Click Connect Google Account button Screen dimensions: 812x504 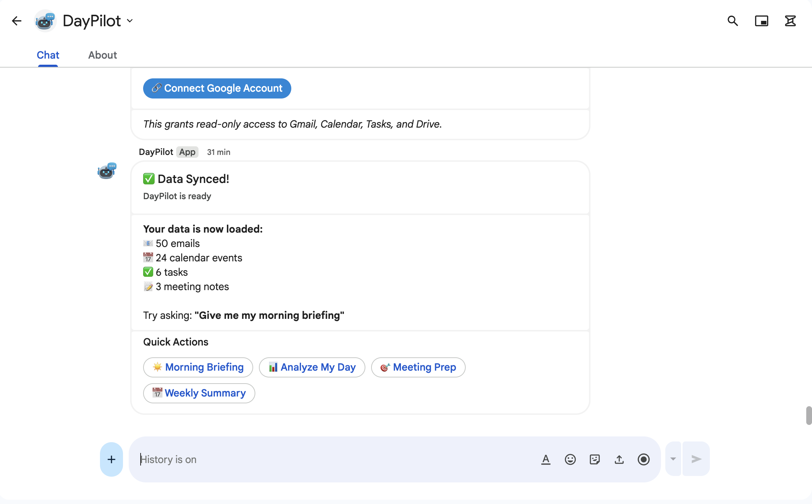217,88
